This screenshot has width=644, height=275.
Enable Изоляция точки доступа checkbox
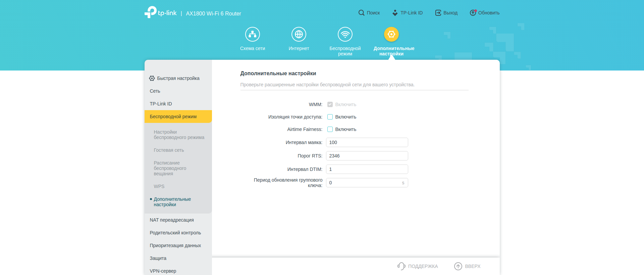tap(330, 117)
